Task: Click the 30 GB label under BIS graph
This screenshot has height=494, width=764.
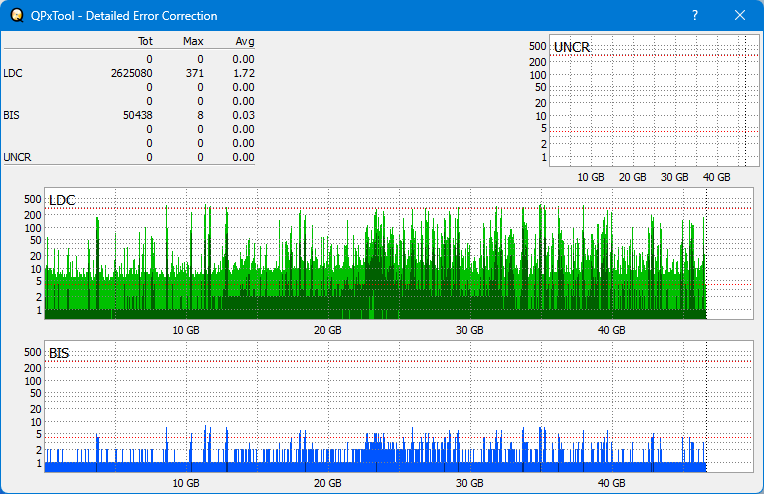Action: pos(470,483)
